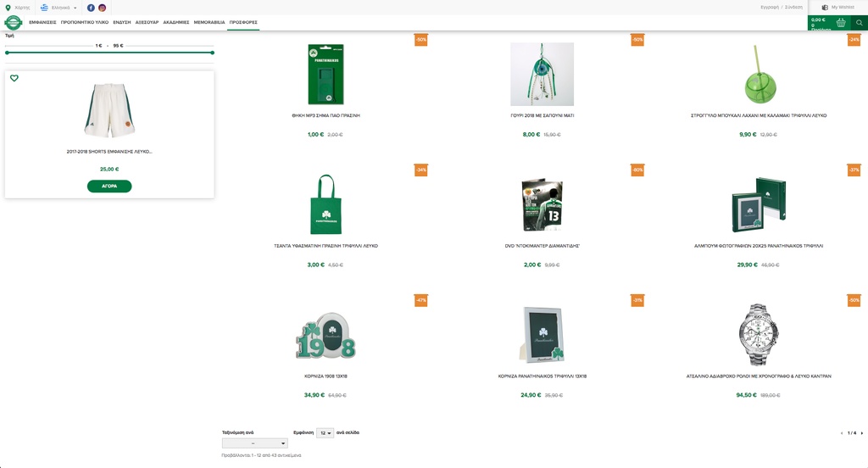
Task: Open the My Wishlist link
Action: pos(843,7)
